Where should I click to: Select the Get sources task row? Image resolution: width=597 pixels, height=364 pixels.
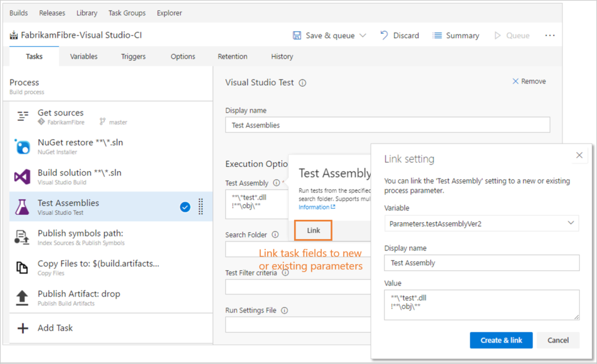pyautogui.click(x=111, y=116)
